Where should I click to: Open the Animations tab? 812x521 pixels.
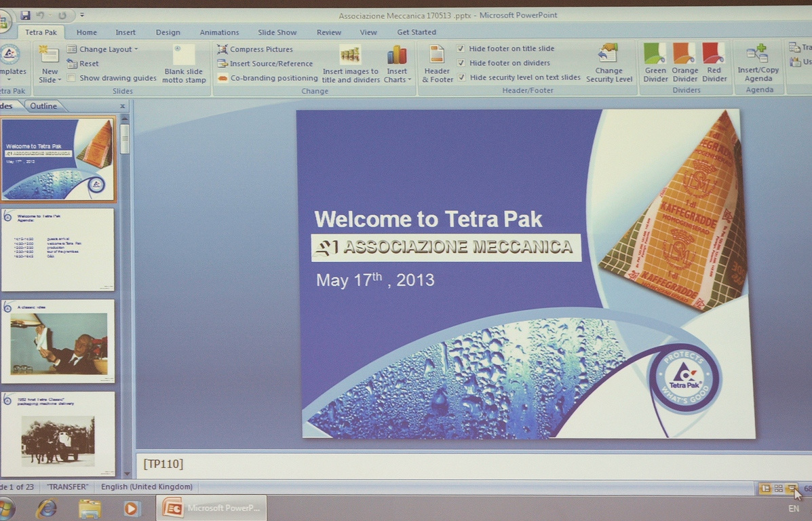(219, 32)
